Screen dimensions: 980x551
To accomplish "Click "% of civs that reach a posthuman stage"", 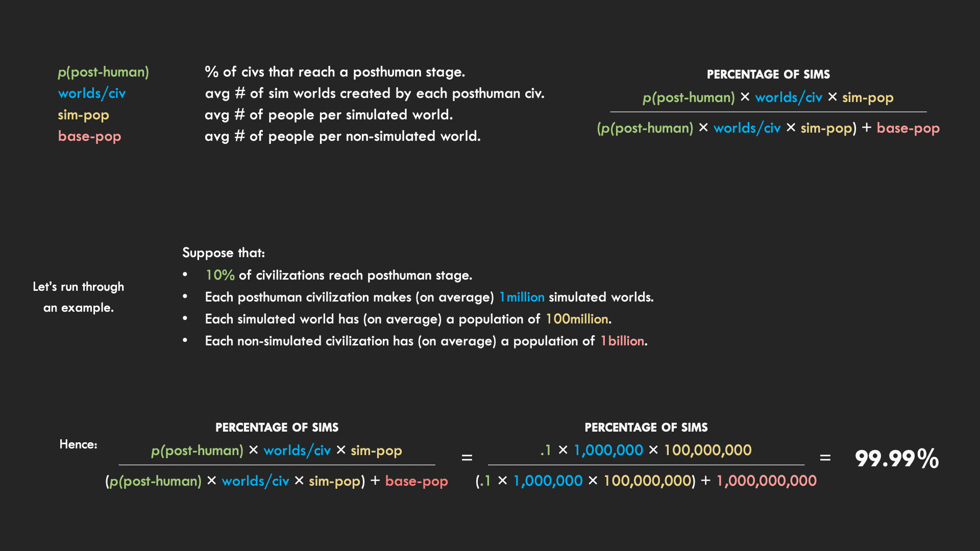I will [x=335, y=72].
